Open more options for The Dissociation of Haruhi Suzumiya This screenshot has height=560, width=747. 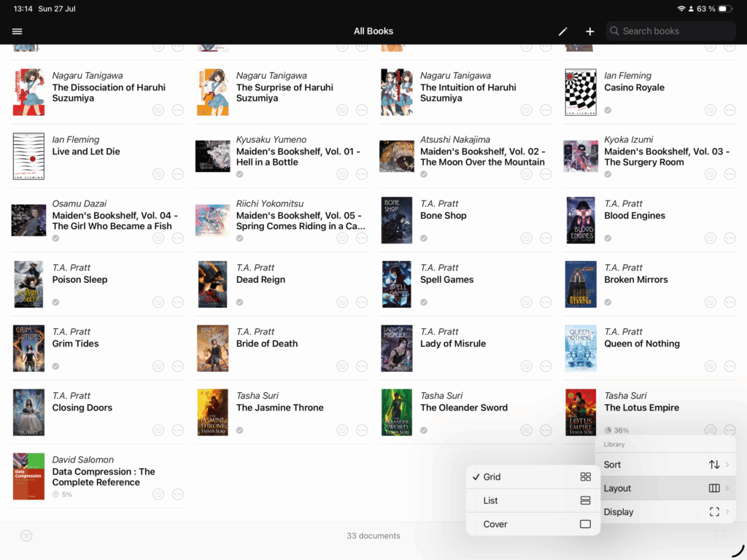178,110
